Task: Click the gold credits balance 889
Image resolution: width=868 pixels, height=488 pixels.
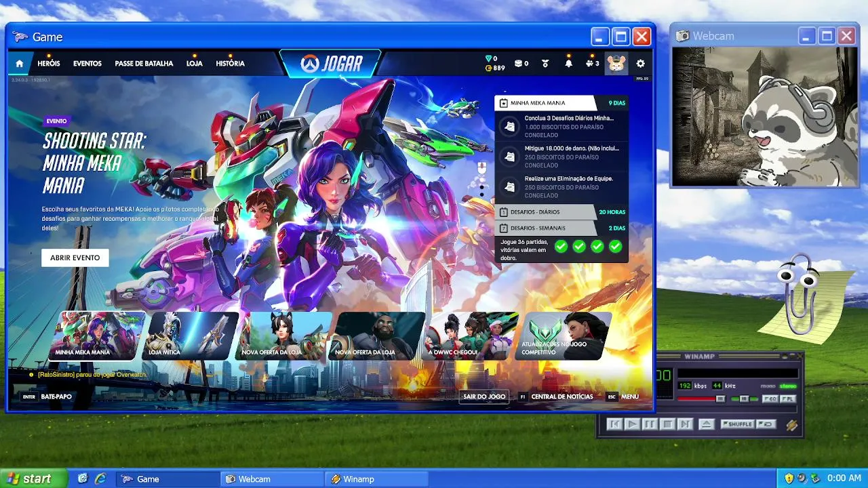Action: click(x=495, y=68)
